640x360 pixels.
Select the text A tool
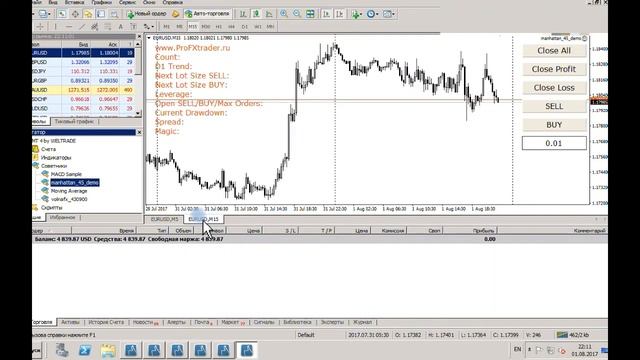(x=120, y=27)
